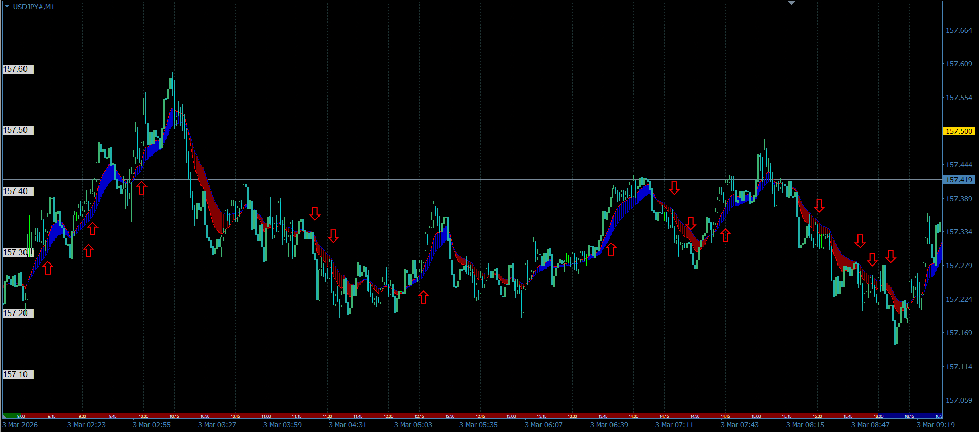Expand the USDJPY#,M1 chart title triangle
Image resolution: width=980 pixels, height=432 pixels.
tap(7, 6)
